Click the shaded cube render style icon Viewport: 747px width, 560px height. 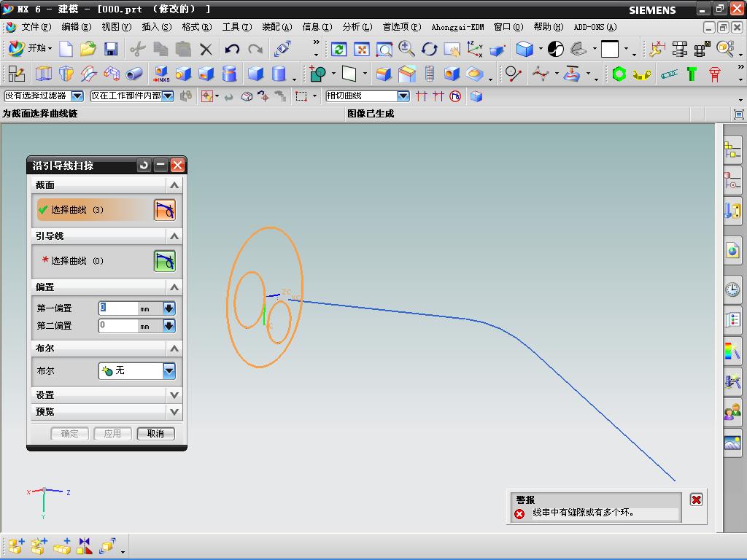pos(525,49)
